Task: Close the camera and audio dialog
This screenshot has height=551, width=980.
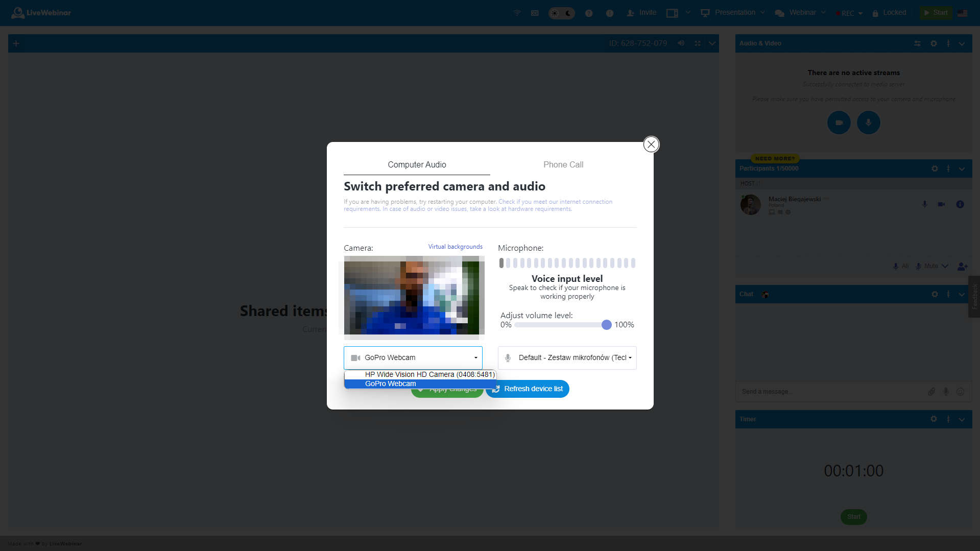Action: [651, 145]
